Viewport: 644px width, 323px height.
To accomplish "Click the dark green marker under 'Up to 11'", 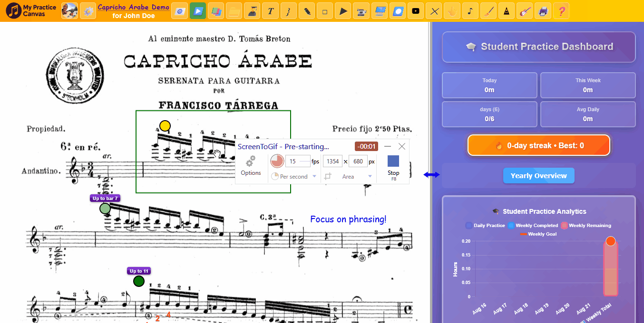I will click(x=138, y=281).
